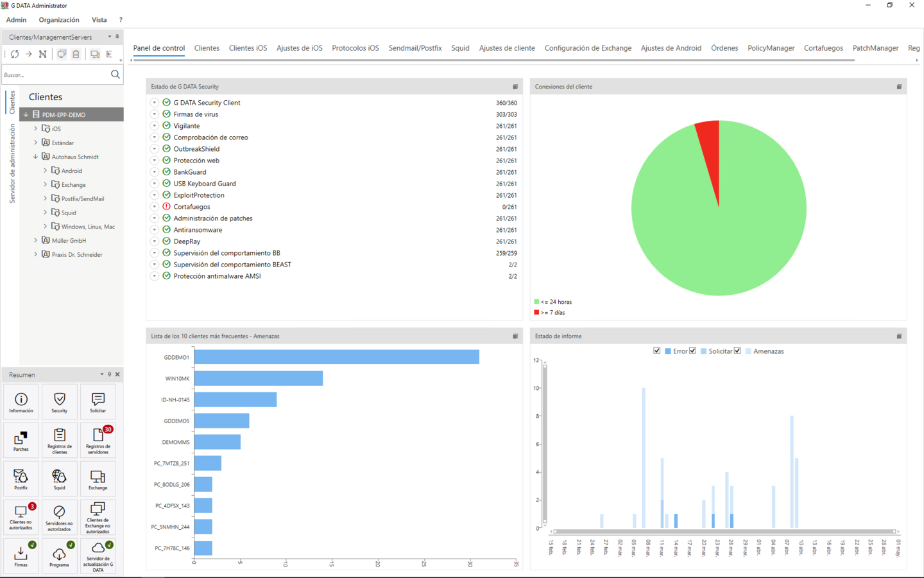The width and height of the screenshot is (924, 578).
Task: Toggle the Amenazas series checkbox
Action: click(738, 351)
